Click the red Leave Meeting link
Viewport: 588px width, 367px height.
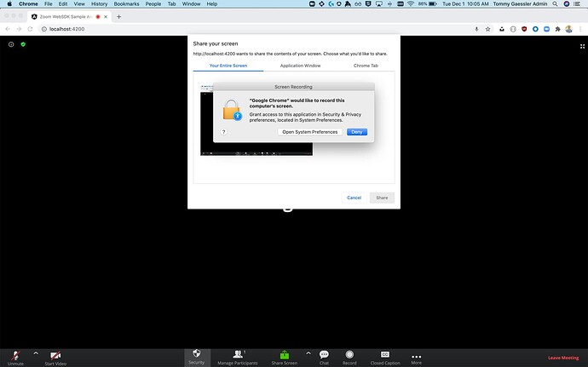pos(563,358)
